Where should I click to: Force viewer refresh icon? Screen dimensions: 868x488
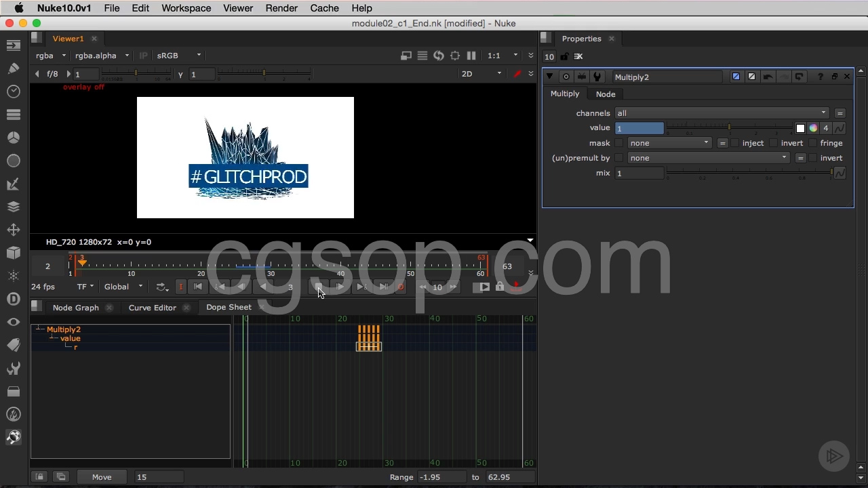click(x=439, y=56)
